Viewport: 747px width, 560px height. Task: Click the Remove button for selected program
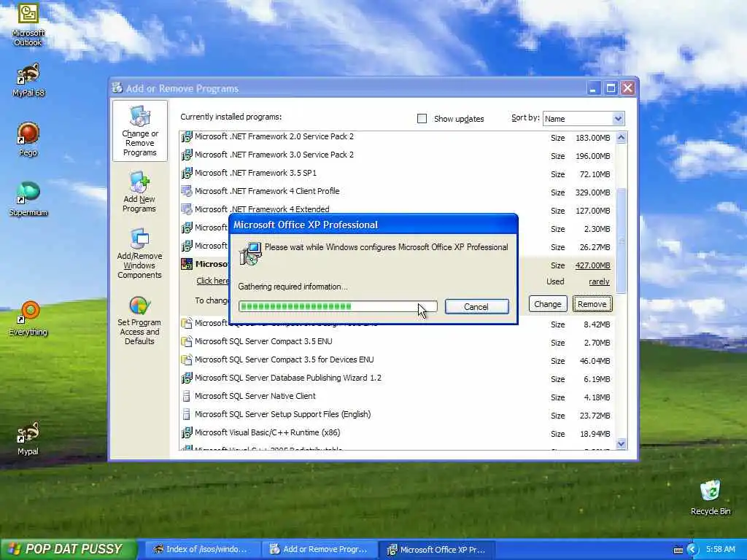coord(592,304)
